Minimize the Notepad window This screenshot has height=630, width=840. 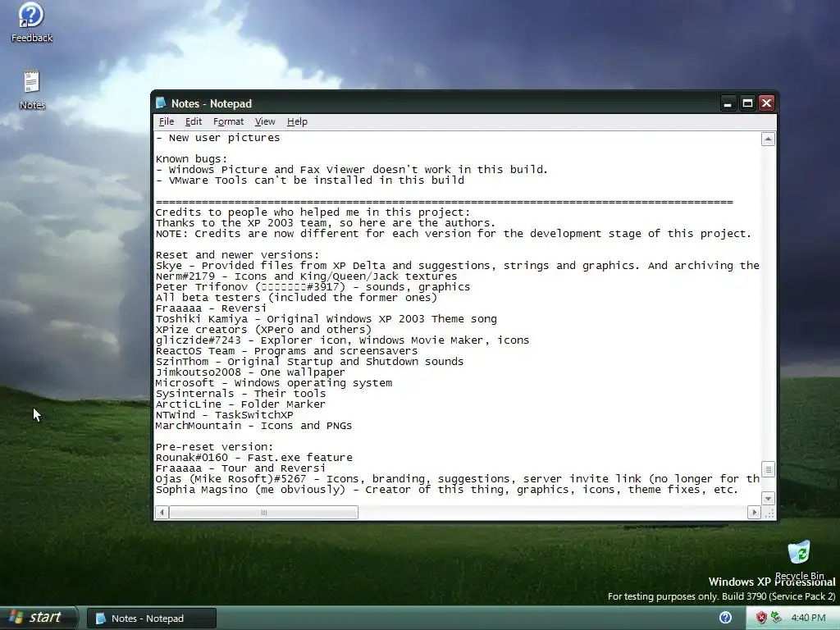point(728,103)
